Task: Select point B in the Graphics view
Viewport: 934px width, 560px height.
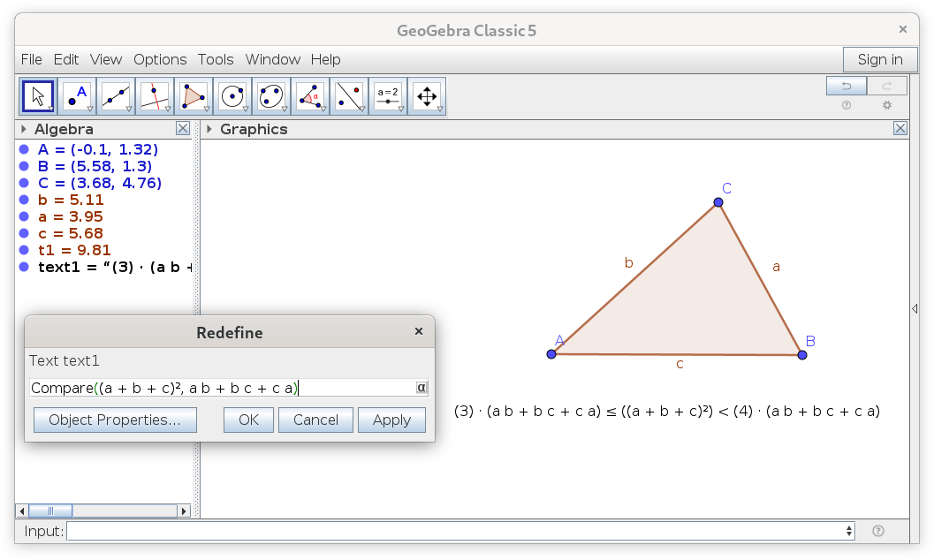Action: point(802,355)
